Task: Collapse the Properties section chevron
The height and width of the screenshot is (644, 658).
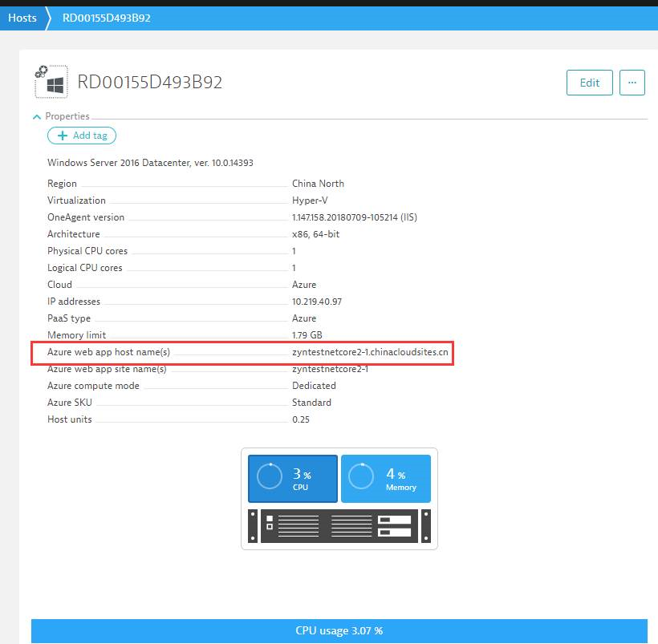Action: pyautogui.click(x=37, y=116)
